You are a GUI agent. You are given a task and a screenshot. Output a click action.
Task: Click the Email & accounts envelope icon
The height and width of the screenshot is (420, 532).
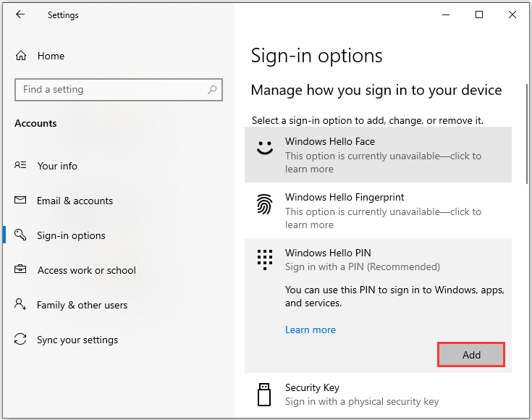click(21, 201)
